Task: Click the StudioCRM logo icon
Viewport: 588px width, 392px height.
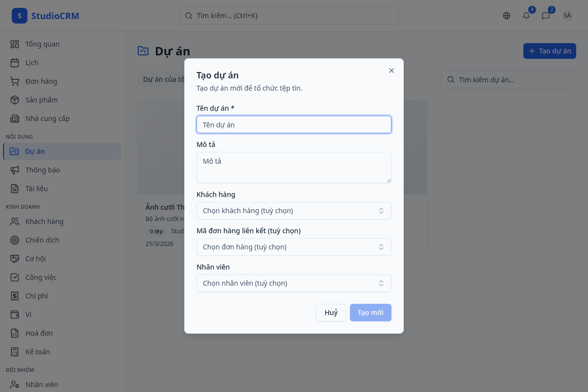Action: 20,16
